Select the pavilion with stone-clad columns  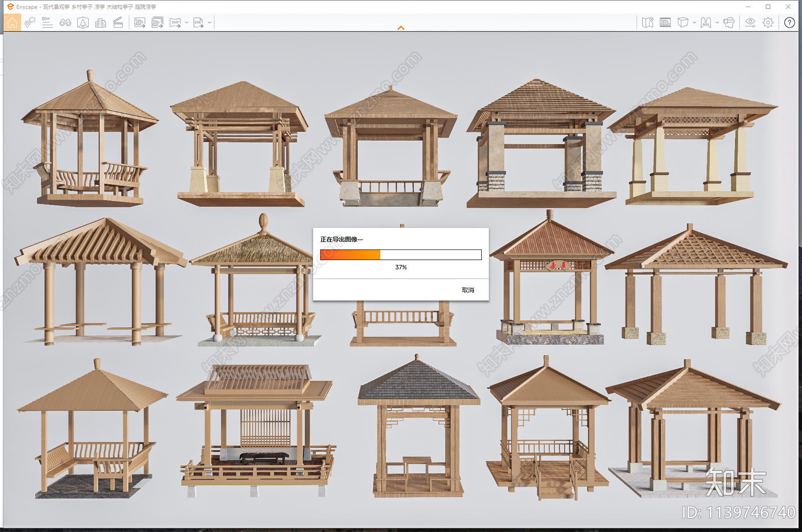click(541, 143)
